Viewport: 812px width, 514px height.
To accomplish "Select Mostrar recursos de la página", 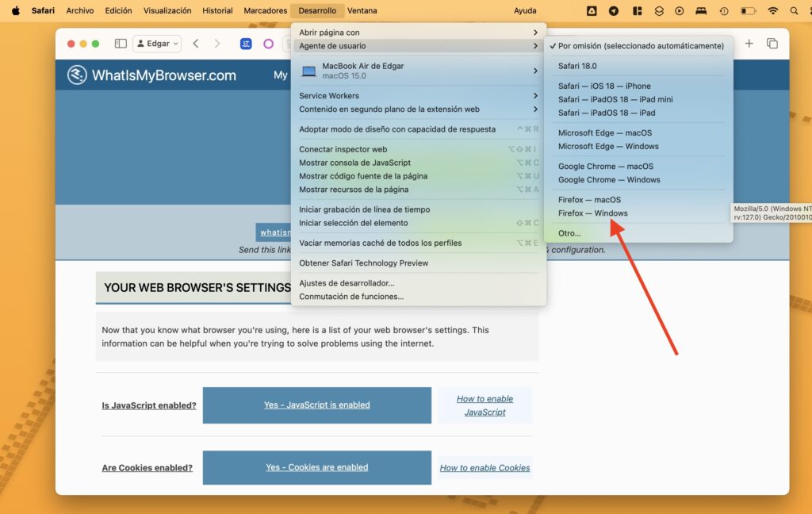I will 419,190.
